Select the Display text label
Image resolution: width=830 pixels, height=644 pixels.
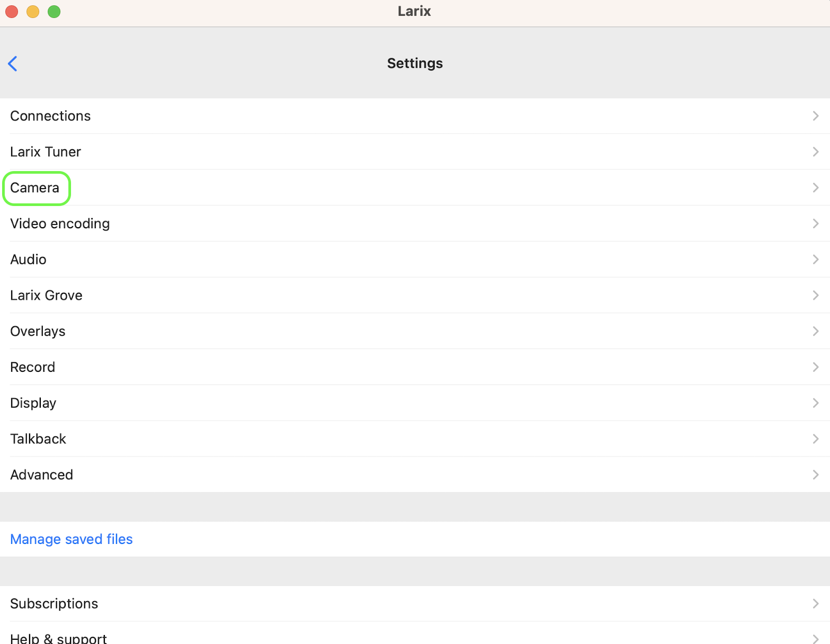point(33,403)
